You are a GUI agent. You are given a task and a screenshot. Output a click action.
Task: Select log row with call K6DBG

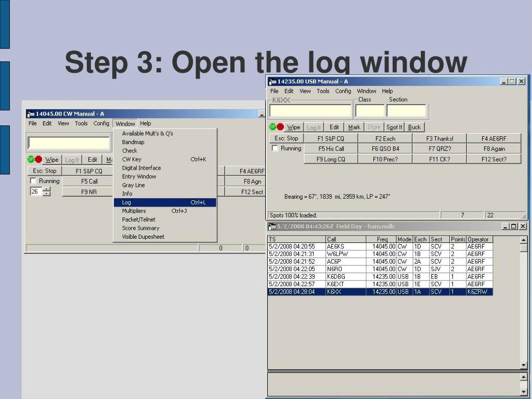pos(380,277)
